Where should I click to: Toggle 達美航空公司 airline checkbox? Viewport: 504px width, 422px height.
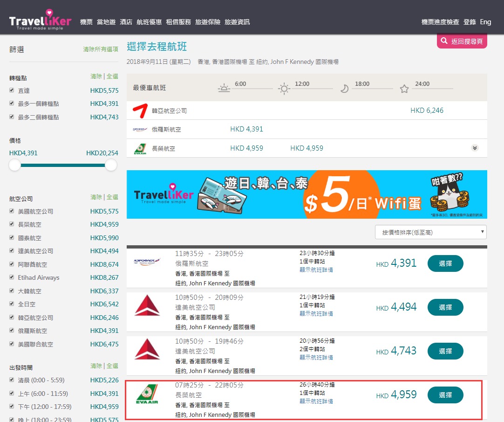[x=12, y=250]
